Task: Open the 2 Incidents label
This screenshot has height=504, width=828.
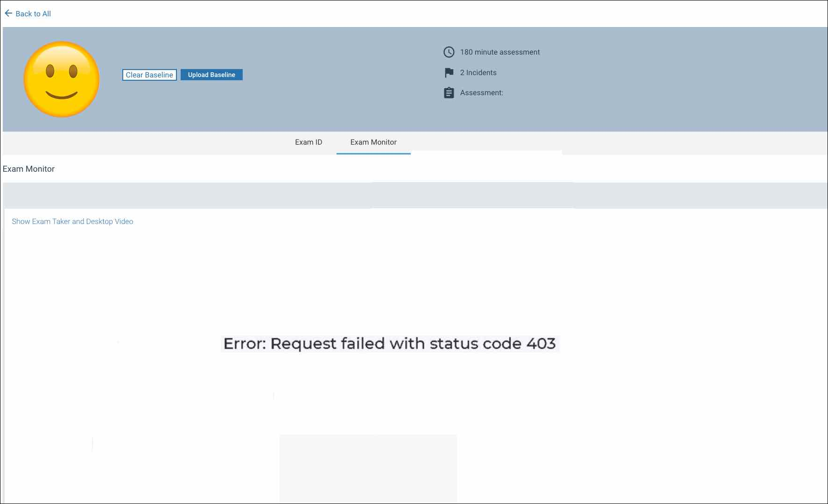Action: tap(478, 73)
